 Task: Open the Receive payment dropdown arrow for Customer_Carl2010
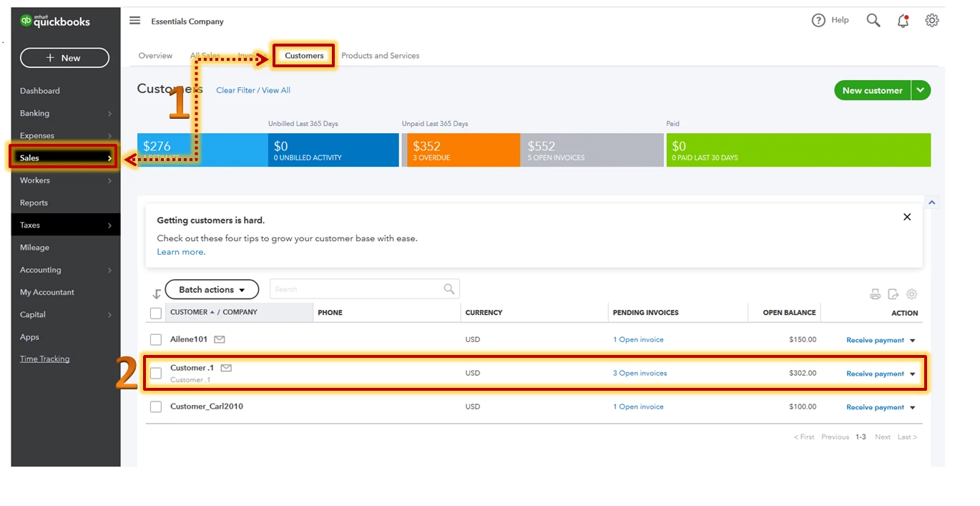912,408
